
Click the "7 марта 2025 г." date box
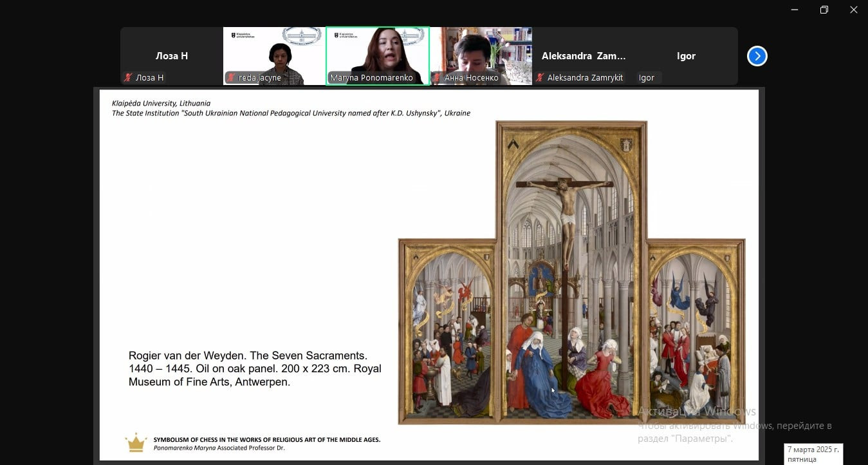coord(813,454)
